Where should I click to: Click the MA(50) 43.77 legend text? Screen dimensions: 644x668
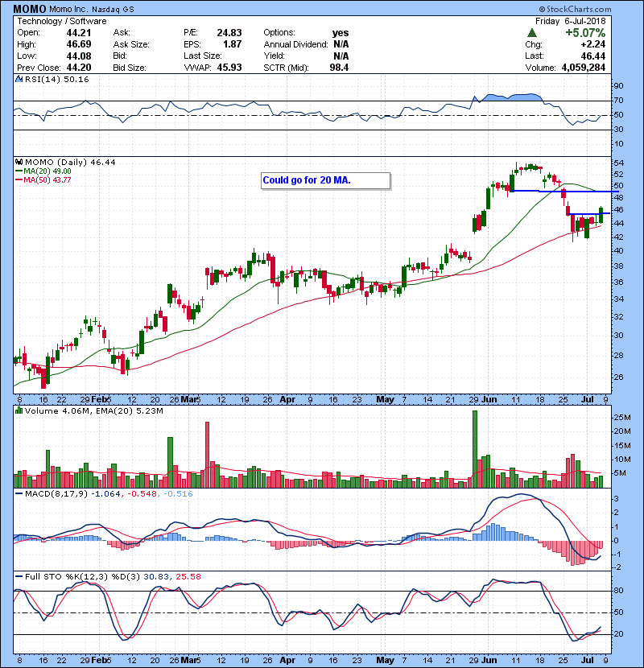point(47,180)
